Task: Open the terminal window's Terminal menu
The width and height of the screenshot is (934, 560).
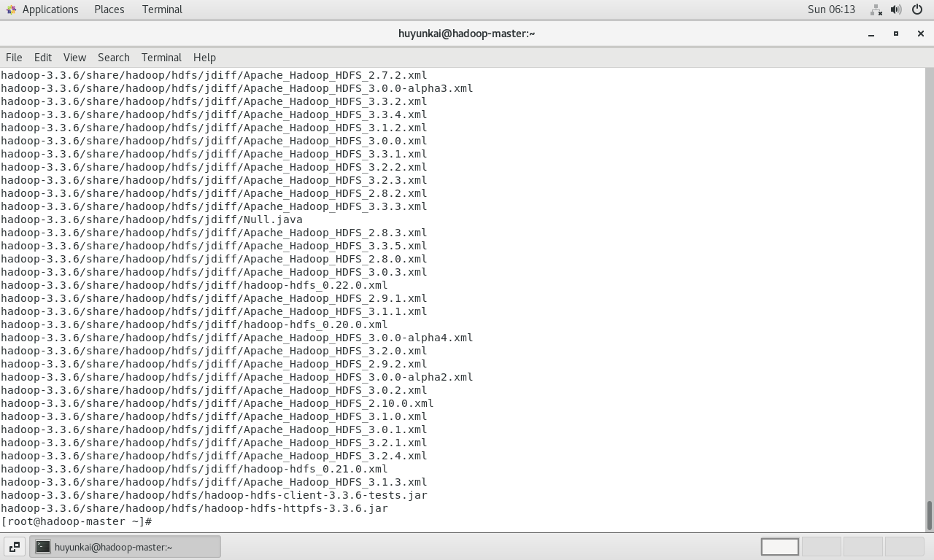Action: coord(161,58)
